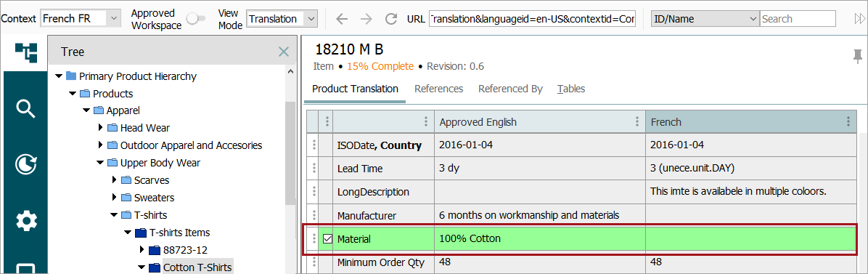The image size is (868, 274).
Task: Collapse the Products tree node
Action: click(73, 94)
